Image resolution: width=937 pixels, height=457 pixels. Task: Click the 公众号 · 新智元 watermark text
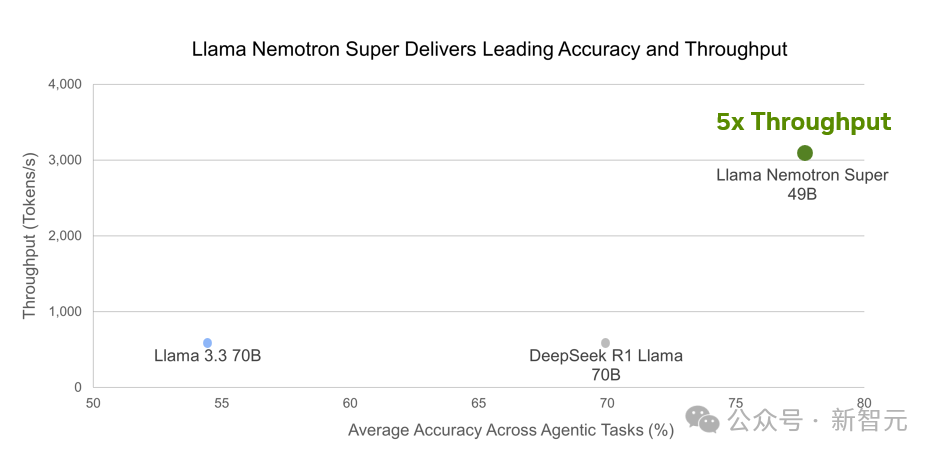coord(817,420)
